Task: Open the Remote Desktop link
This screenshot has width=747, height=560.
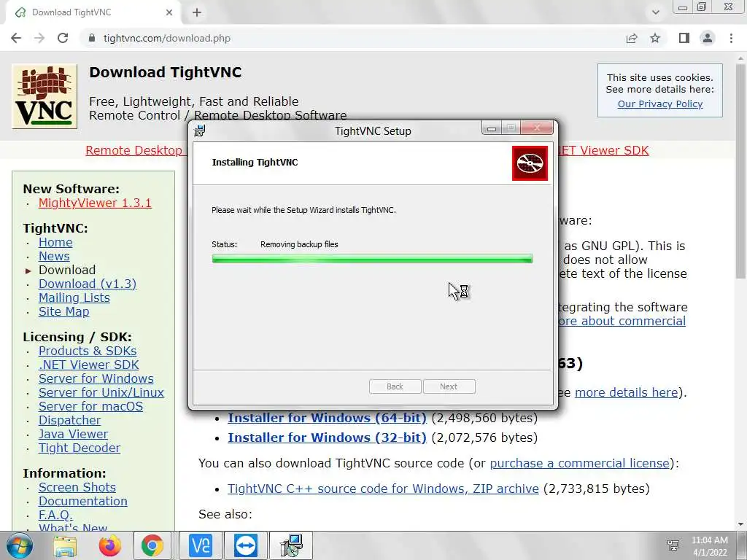Action: pos(134,150)
